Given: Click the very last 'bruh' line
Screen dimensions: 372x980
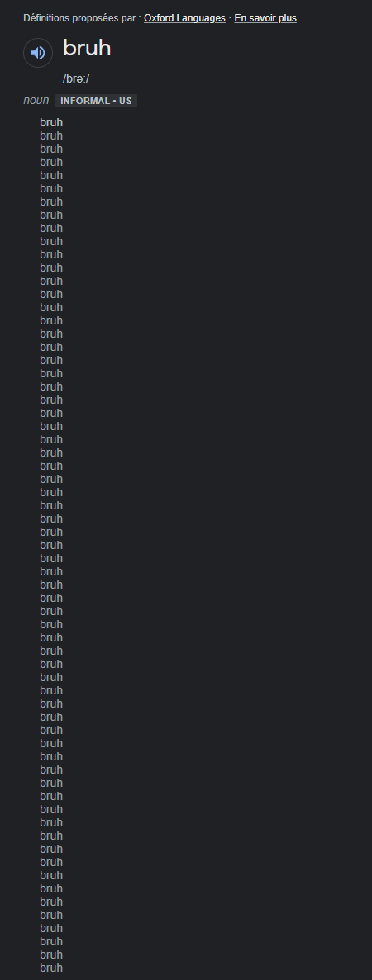Looking at the screenshot, I should [x=51, y=968].
